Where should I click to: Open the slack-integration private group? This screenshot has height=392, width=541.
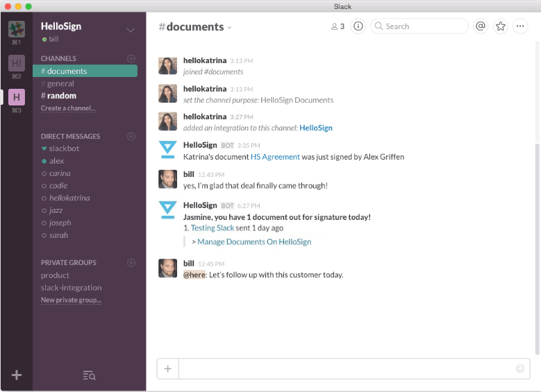point(72,287)
